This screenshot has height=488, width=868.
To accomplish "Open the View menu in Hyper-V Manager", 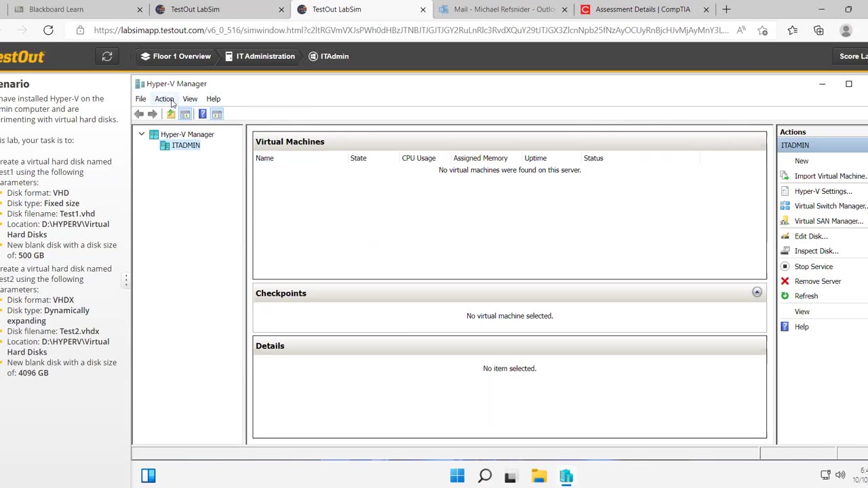I will click(190, 99).
